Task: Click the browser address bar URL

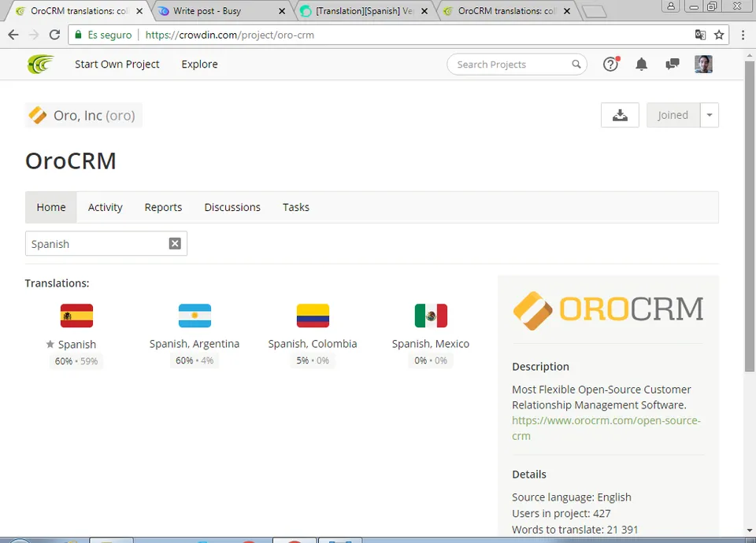Action: click(x=229, y=35)
